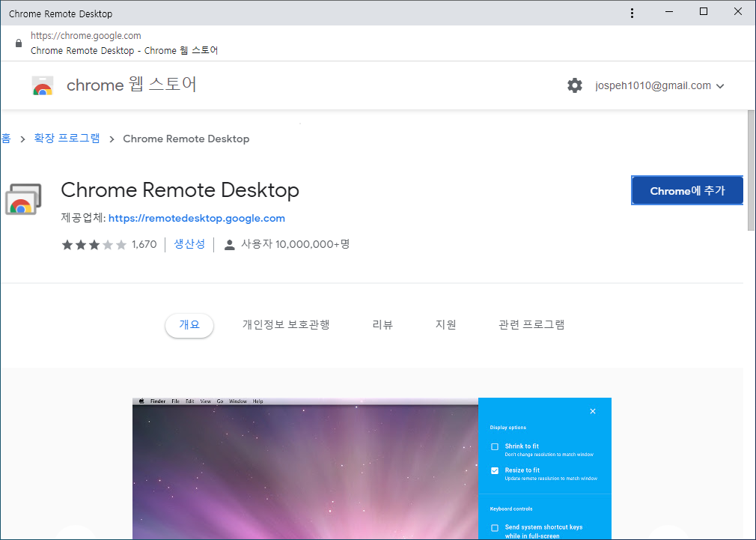The height and width of the screenshot is (540, 756).
Task: Maximize the Chrome Remote Desktop window
Action: (x=704, y=11)
